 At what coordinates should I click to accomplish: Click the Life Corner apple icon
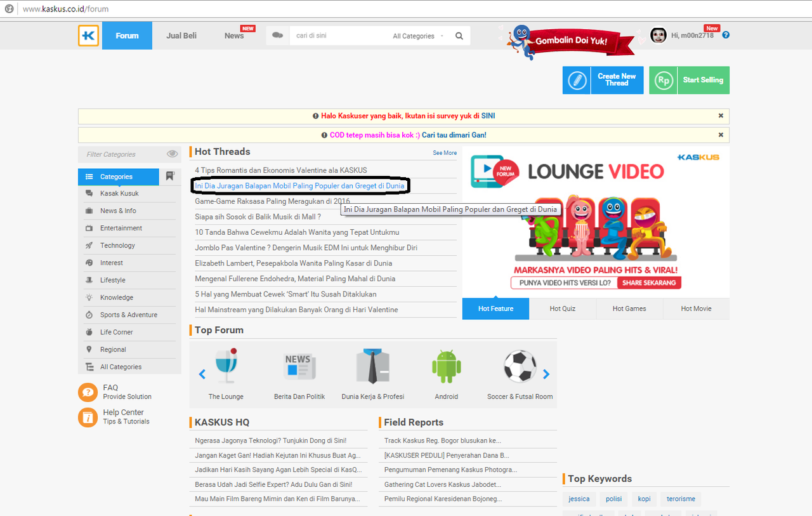[89, 332]
